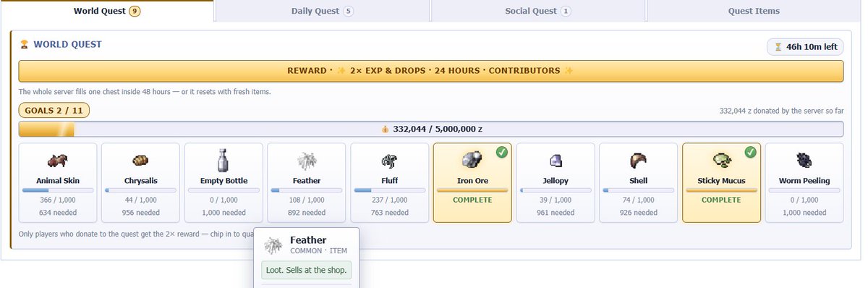Click the Social Quest count badge 1

[566, 11]
